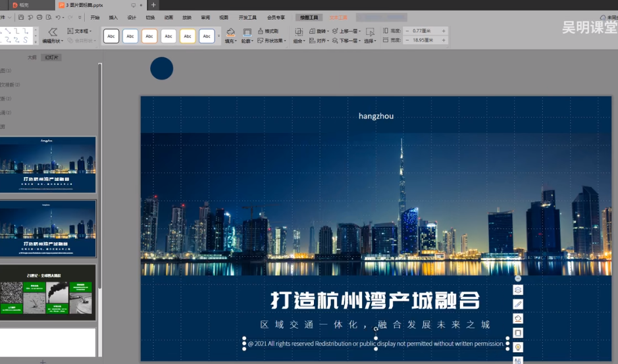Expand the shape style gallery
The width and height of the screenshot is (618, 364).
click(219, 36)
